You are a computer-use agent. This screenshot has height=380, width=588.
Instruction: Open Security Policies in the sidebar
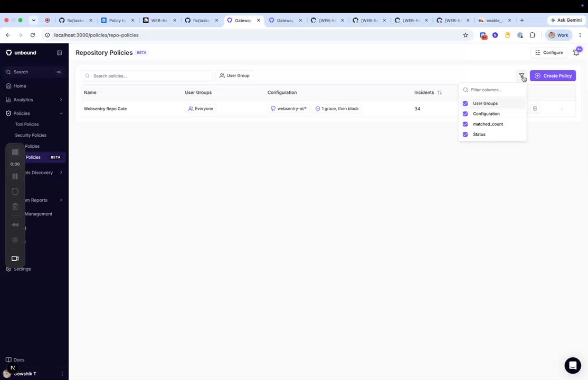coord(31,135)
